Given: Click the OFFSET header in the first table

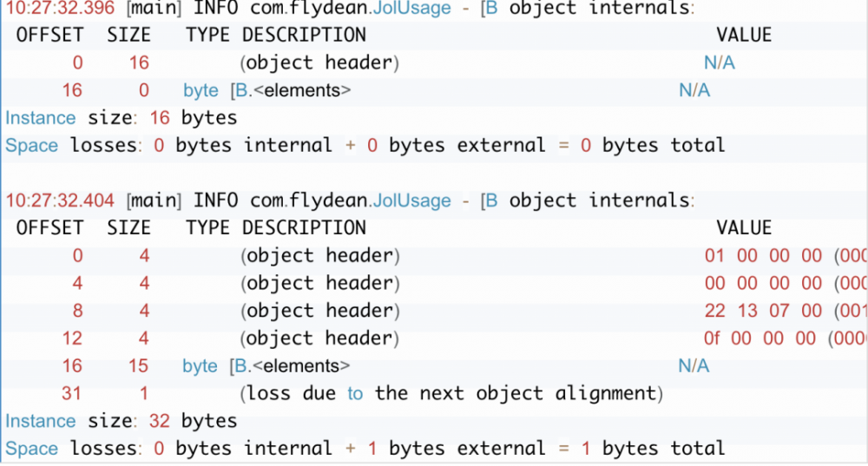Looking at the screenshot, I should coord(49,36).
